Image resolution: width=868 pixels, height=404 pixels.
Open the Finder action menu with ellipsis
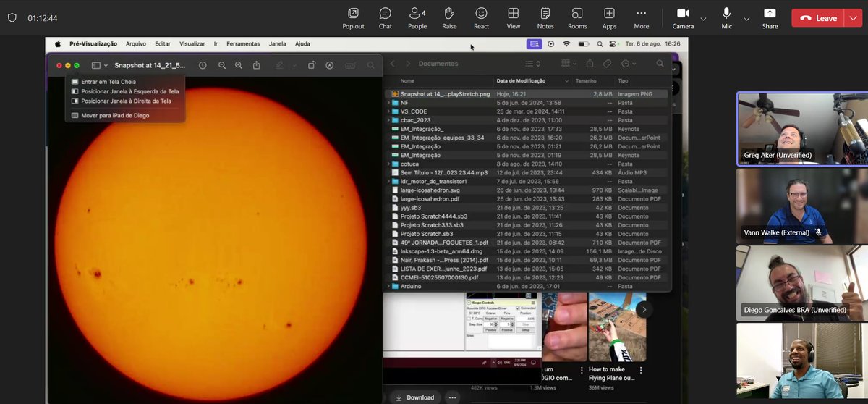(628, 64)
